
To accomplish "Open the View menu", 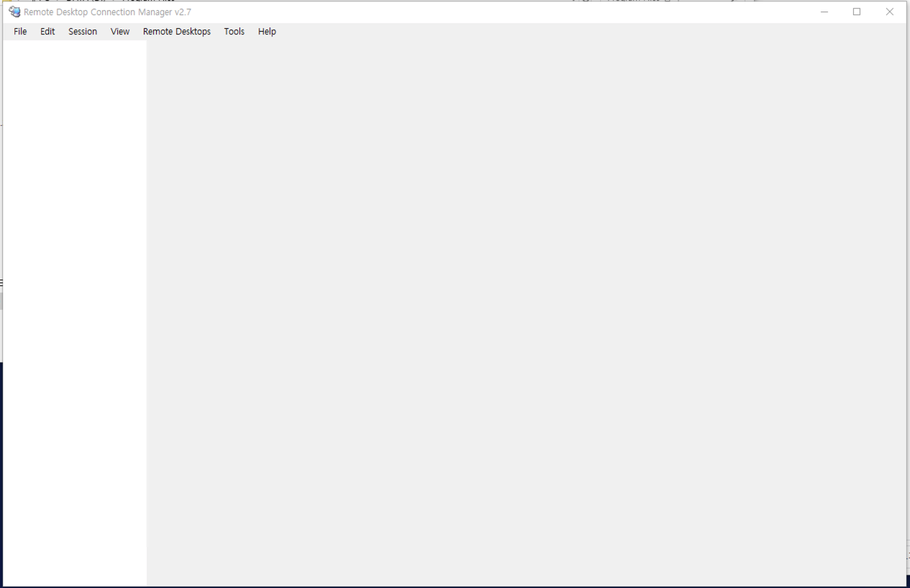I will click(x=120, y=32).
